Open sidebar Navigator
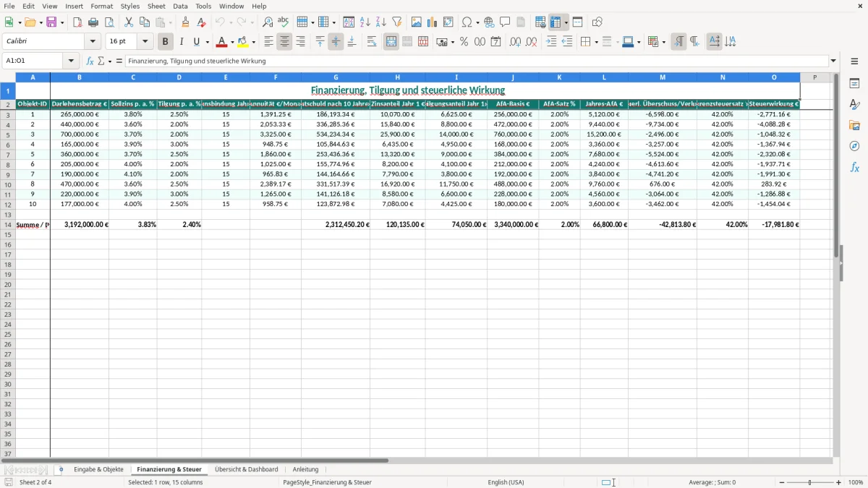The width and height of the screenshot is (868, 488). tap(854, 146)
